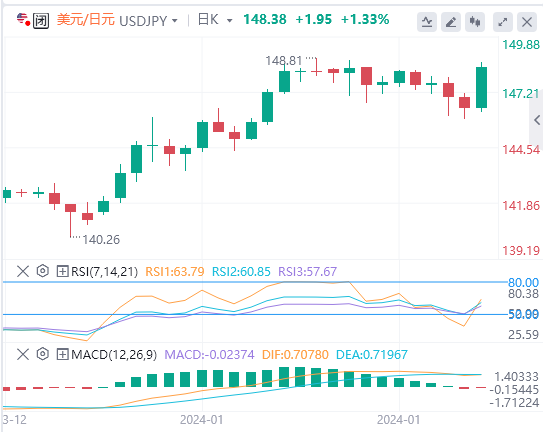Toggle the RSI plus expand box
This screenshot has height=432, width=543.
pos(62,271)
